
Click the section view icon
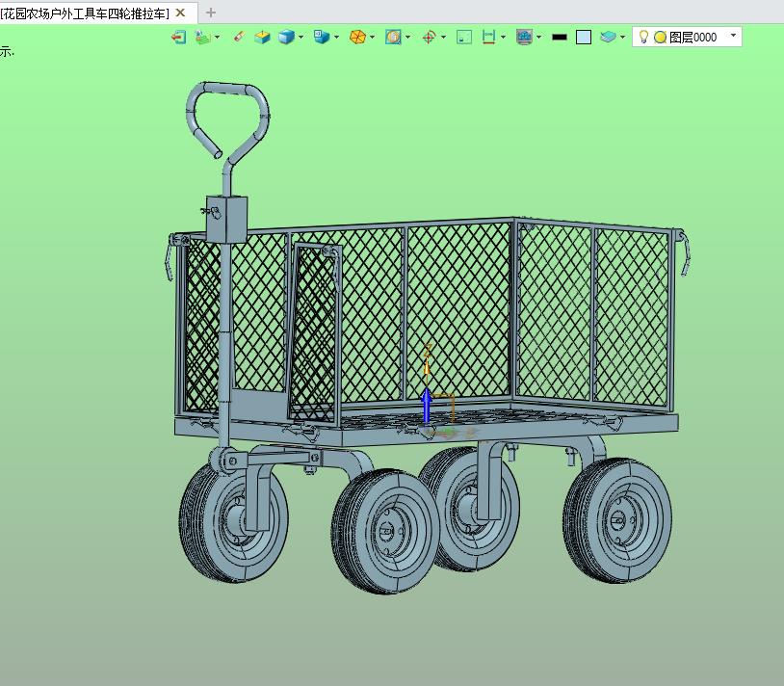(393, 37)
